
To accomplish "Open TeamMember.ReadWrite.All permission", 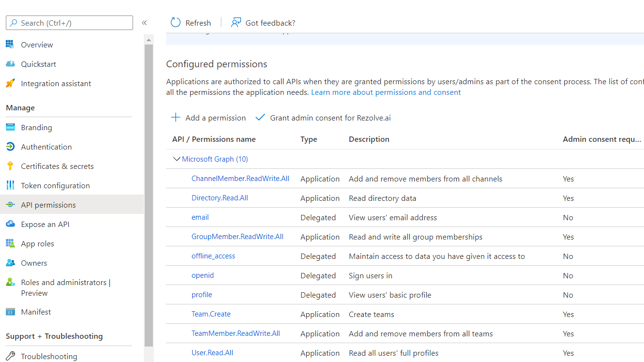I will pos(236,333).
